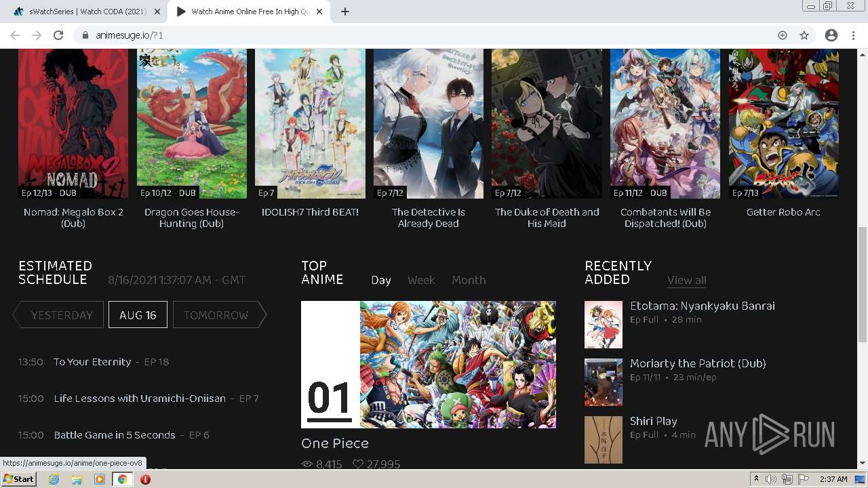Click Nomad: Megalo Box 2 (Dub) title
868x488 pixels.
click(73, 218)
